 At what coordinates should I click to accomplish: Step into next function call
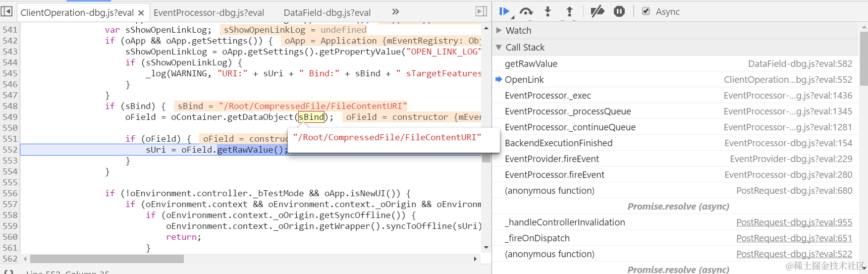(547, 11)
